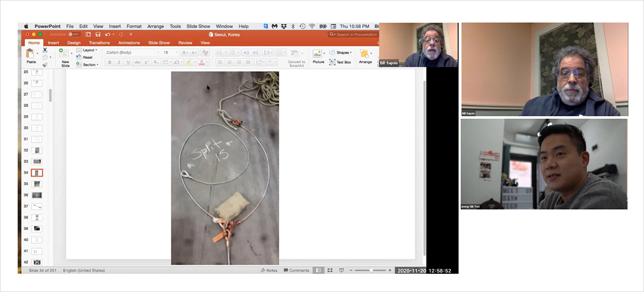Screen dimensions: 644x292
Task: Open the Tools menu
Action: click(175, 27)
